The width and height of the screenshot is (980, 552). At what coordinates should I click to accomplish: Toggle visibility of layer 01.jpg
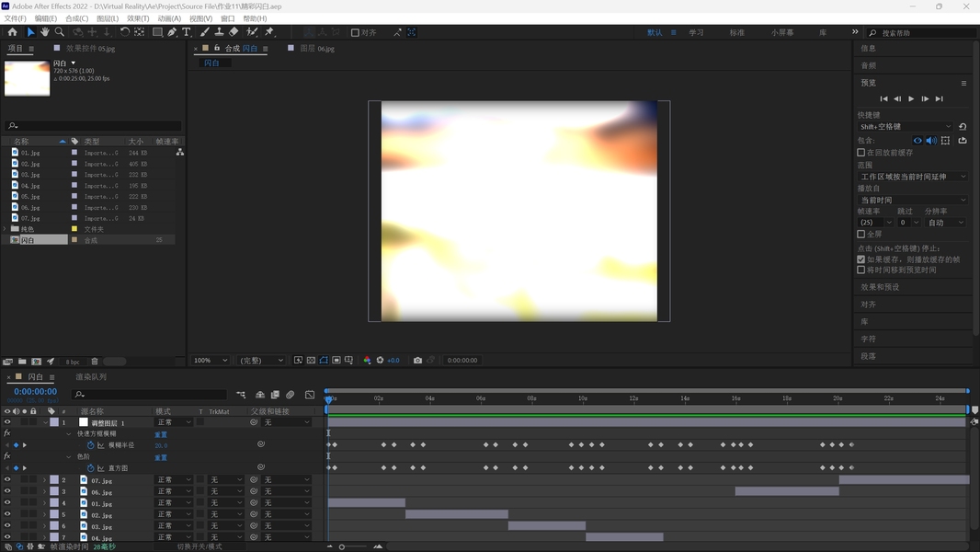point(7,502)
